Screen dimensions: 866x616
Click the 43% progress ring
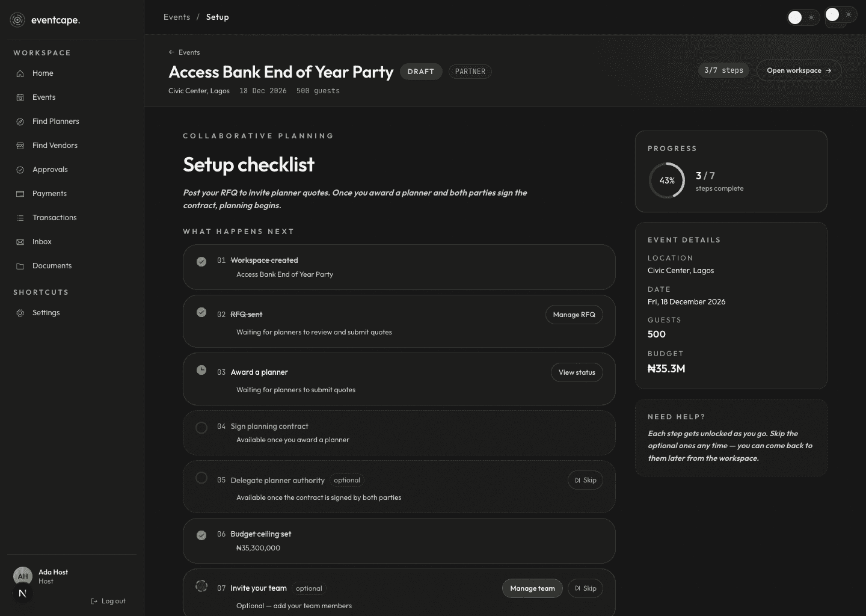pos(667,180)
